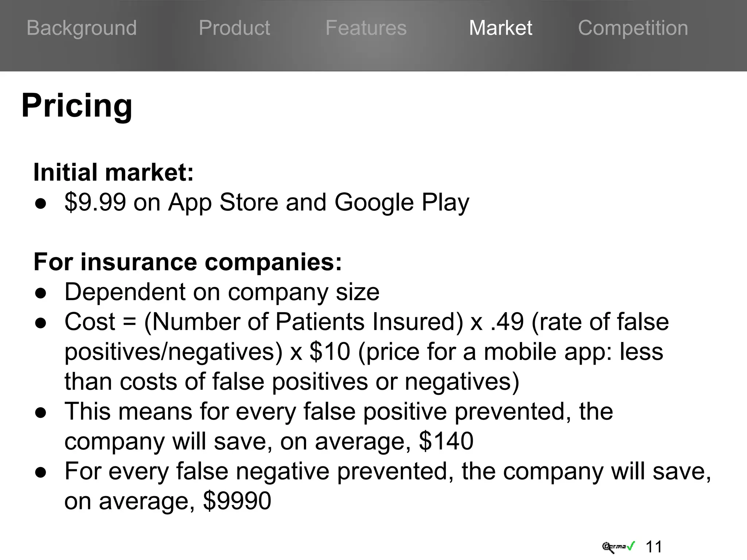Click the Dependent on company size text
The width and height of the screenshot is (747, 560).
tap(222, 292)
